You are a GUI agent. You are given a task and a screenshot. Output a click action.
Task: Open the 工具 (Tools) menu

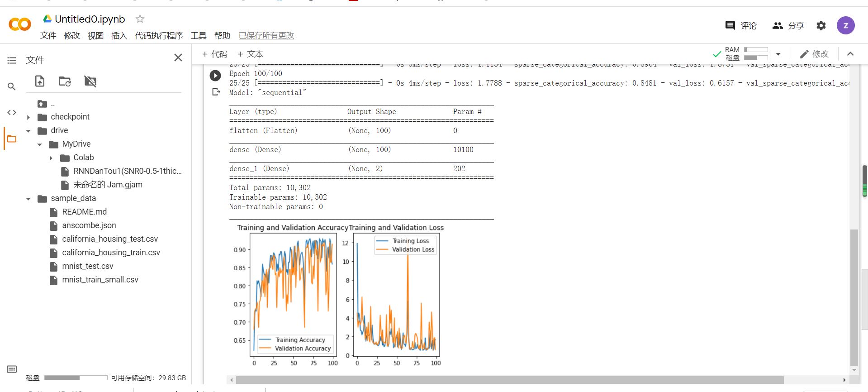coord(198,36)
